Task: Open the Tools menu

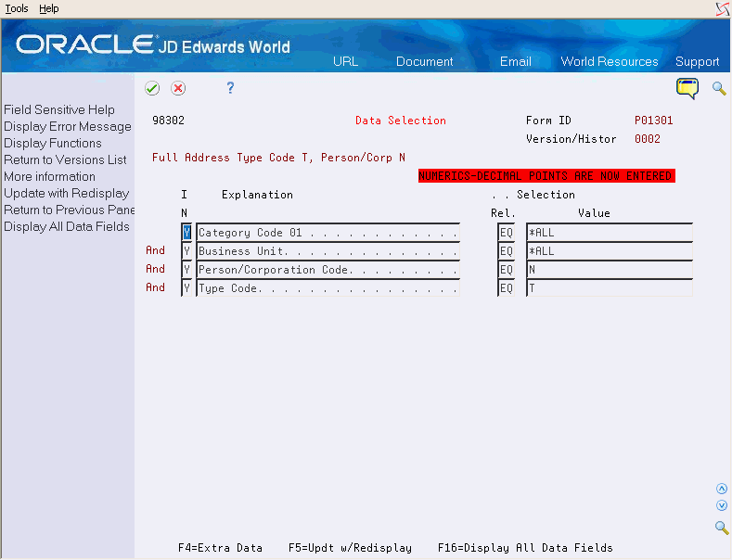Action: tap(17, 8)
